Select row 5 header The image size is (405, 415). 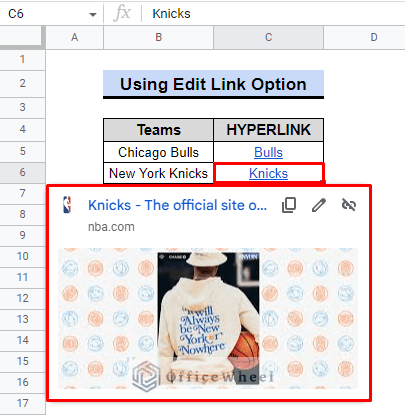pyautogui.click(x=22, y=151)
